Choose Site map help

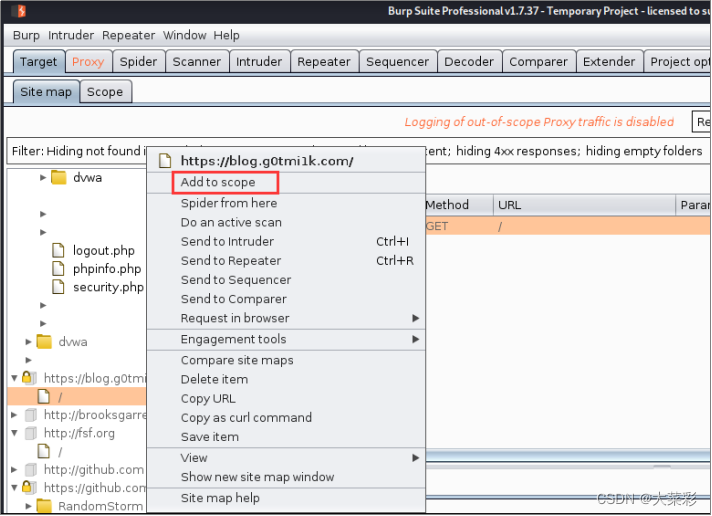[x=286, y=498]
